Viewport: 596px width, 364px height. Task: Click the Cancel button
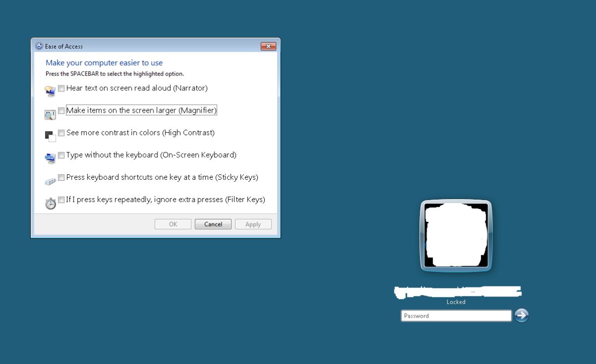coord(213,224)
